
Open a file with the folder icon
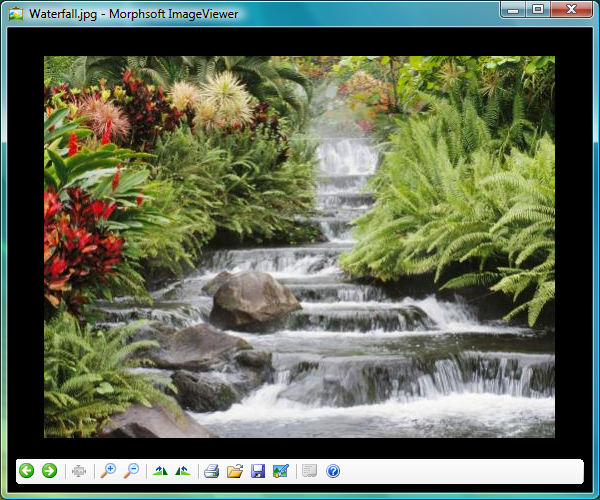pos(235,471)
